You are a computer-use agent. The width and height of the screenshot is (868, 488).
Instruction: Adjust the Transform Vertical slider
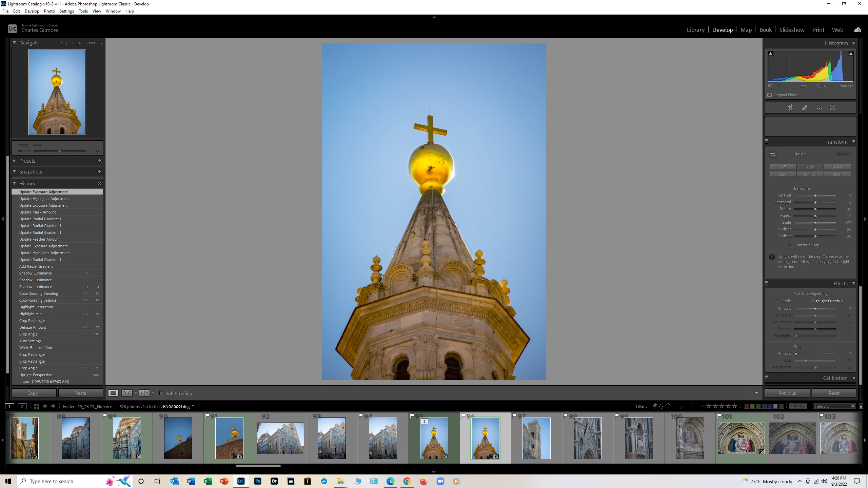click(x=815, y=196)
